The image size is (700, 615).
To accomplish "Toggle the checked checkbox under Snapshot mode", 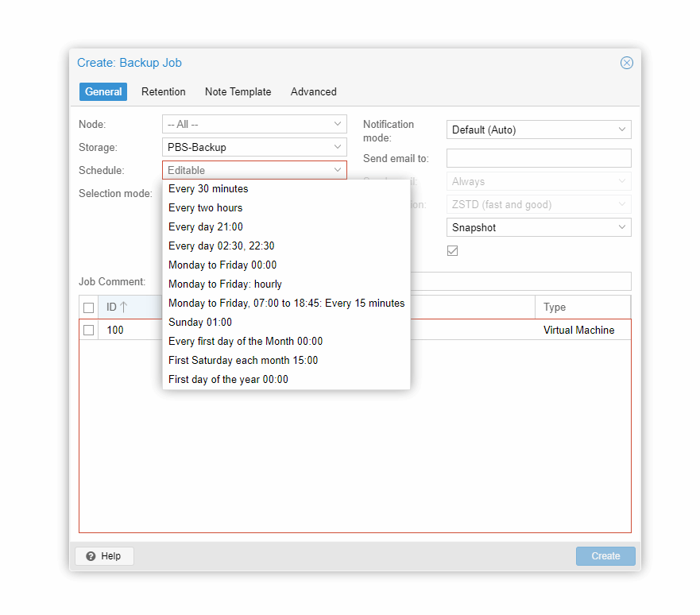I will click(453, 250).
